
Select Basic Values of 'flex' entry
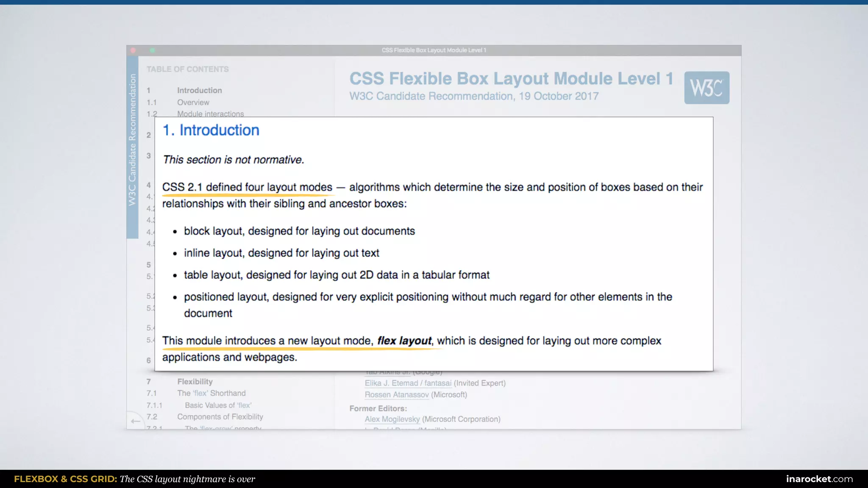[218, 405]
